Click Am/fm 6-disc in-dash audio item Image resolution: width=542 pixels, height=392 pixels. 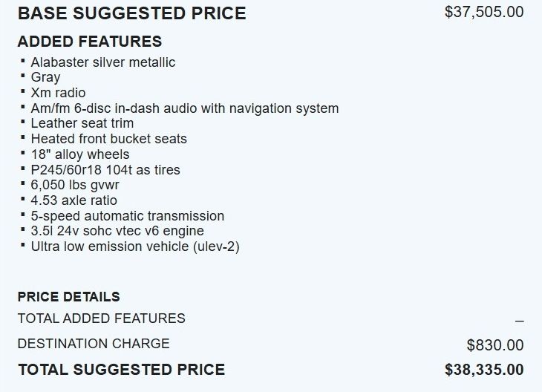click(184, 108)
